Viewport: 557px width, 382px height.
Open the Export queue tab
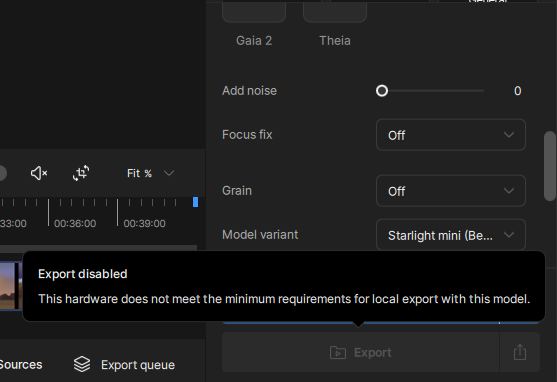[x=124, y=365]
